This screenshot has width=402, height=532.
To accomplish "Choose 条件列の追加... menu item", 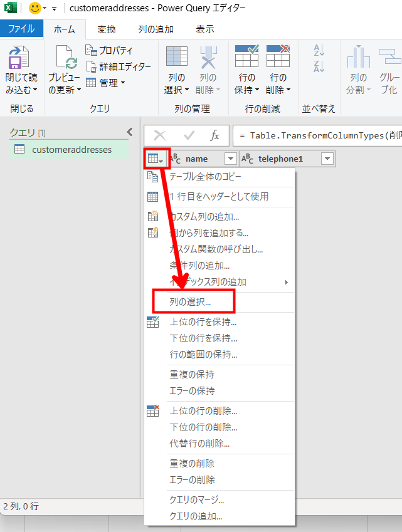I will click(220, 266).
